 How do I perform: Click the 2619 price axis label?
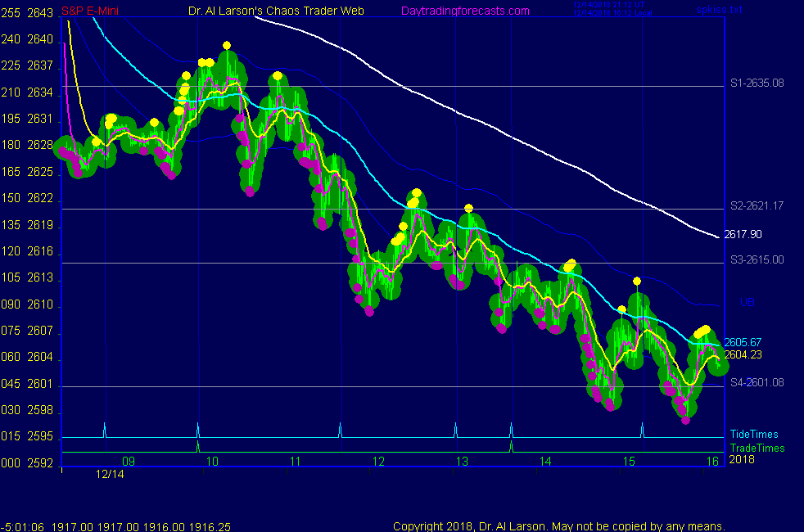(40, 225)
